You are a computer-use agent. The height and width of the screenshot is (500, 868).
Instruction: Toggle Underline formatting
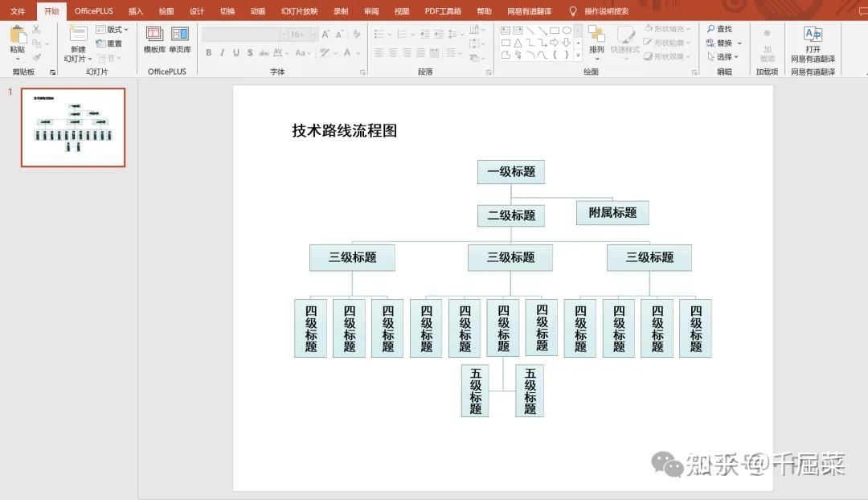pyautogui.click(x=236, y=52)
